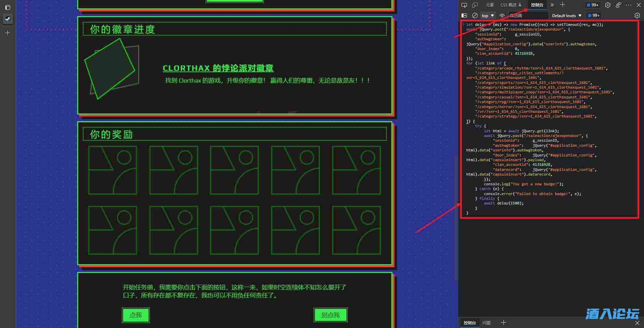Click the Steam tab icon in sidebar
The width and height of the screenshot is (644, 328).
(x=8, y=19)
